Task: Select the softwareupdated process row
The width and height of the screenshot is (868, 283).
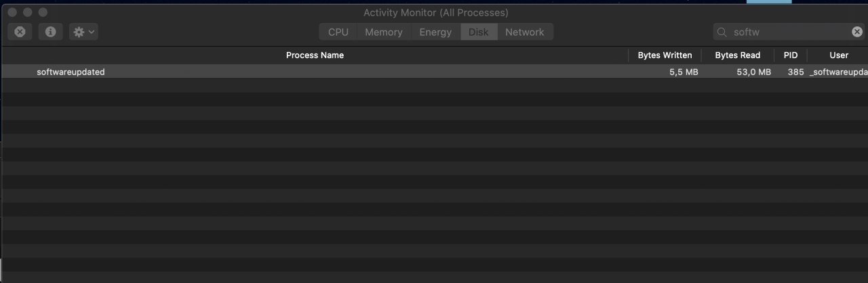Action: (x=434, y=72)
